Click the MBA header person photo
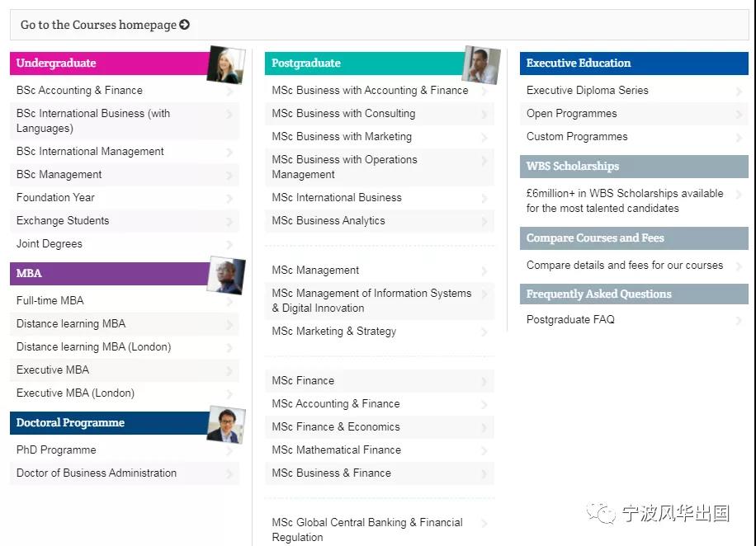This screenshot has width=756, height=546. (x=225, y=275)
